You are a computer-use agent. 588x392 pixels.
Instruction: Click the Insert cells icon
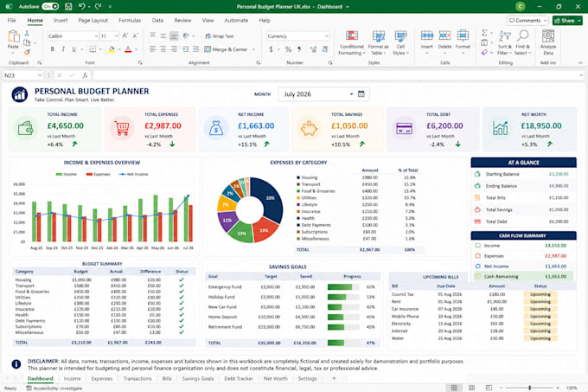tap(427, 35)
